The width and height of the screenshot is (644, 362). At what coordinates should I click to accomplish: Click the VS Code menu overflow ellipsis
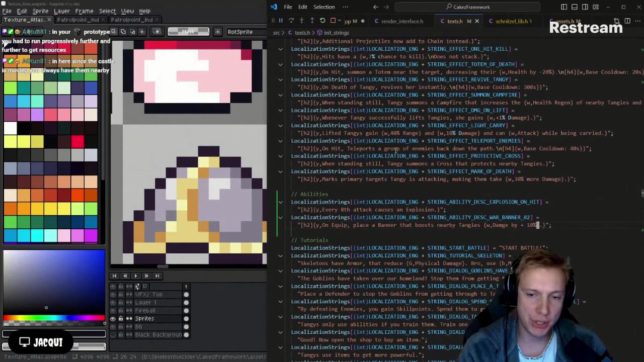coord(345,7)
